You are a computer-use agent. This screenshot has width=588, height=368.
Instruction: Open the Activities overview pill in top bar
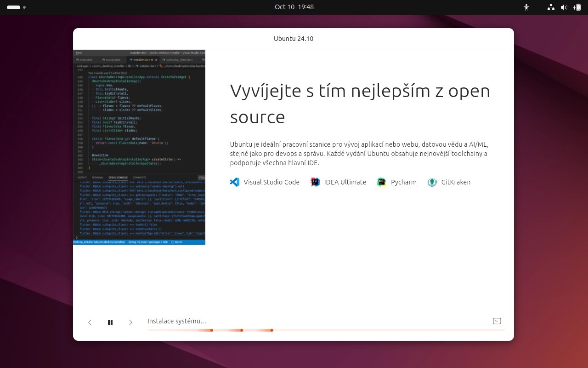point(16,7)
